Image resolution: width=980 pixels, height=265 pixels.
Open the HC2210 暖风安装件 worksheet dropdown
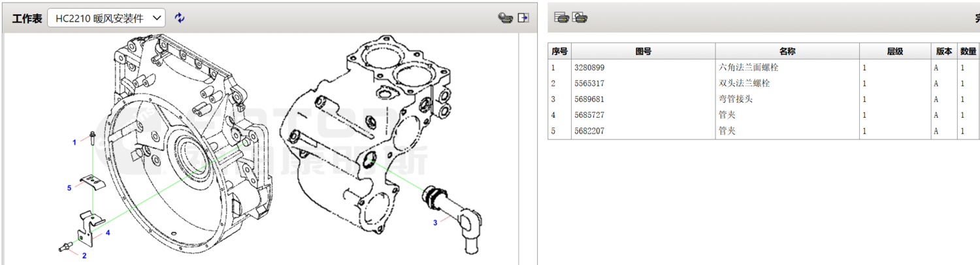click(x=106, y=18)
